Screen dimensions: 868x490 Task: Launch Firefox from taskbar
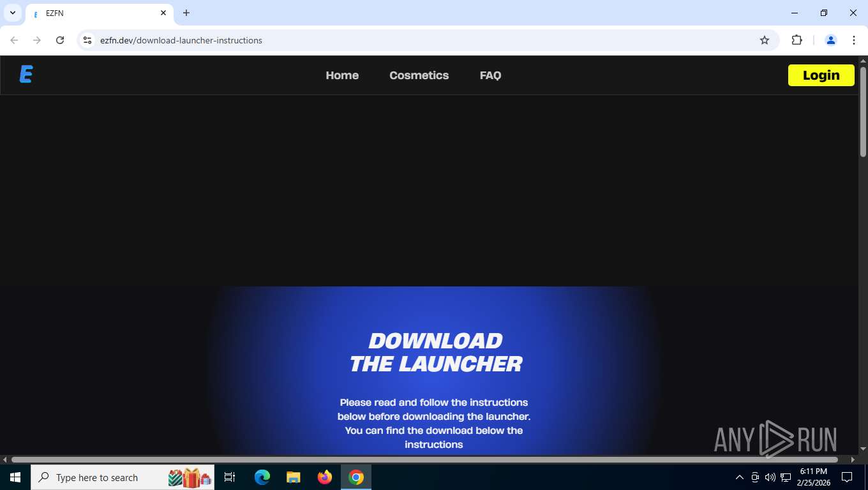[325, 477]
